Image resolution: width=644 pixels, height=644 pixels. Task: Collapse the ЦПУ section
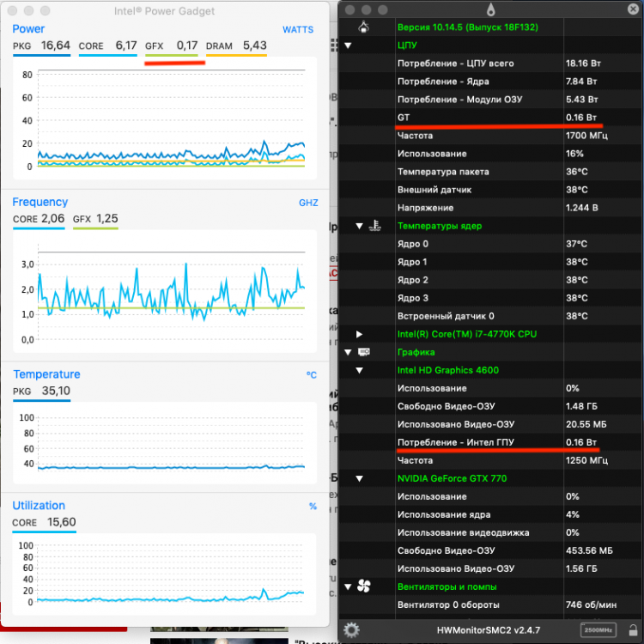tap(348, 46)
